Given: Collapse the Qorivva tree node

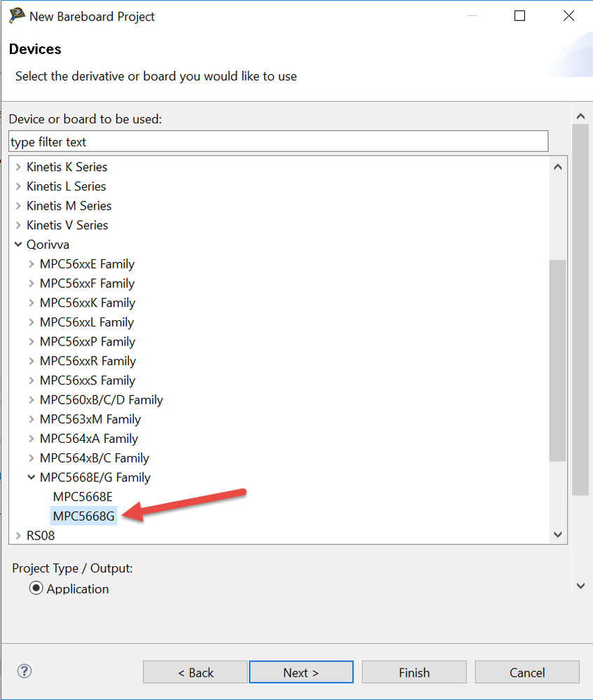Looking at the screenshot, I should pyautogui.click(x=18, y=245).
